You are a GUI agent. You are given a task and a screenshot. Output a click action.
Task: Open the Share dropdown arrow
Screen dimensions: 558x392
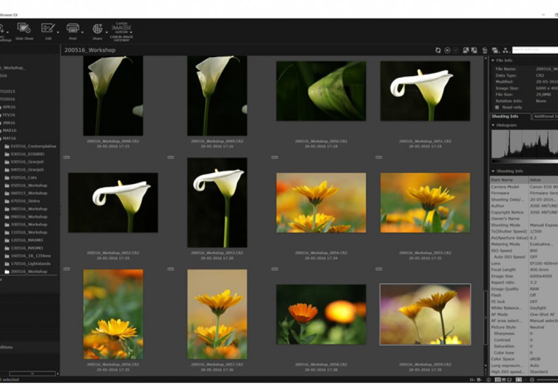[106, 32]
